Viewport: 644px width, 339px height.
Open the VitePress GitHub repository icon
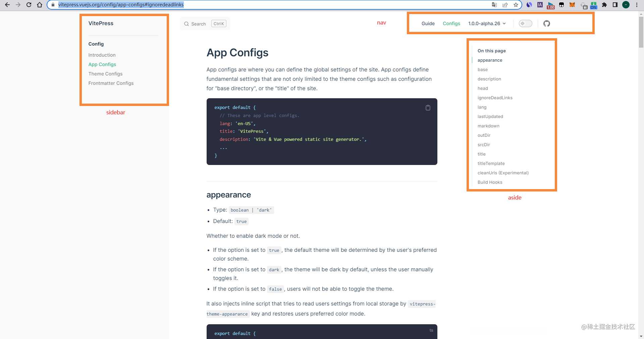point(546,23)
